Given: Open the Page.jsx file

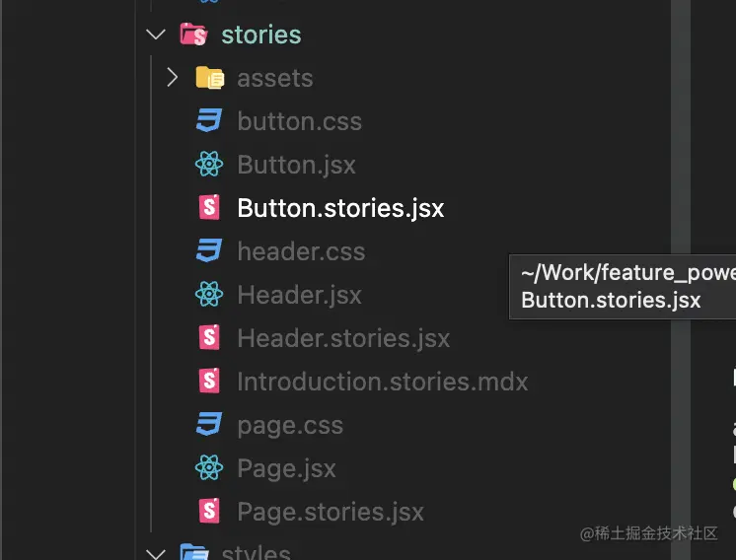Looking at the screenshot, I should point(286,468).
